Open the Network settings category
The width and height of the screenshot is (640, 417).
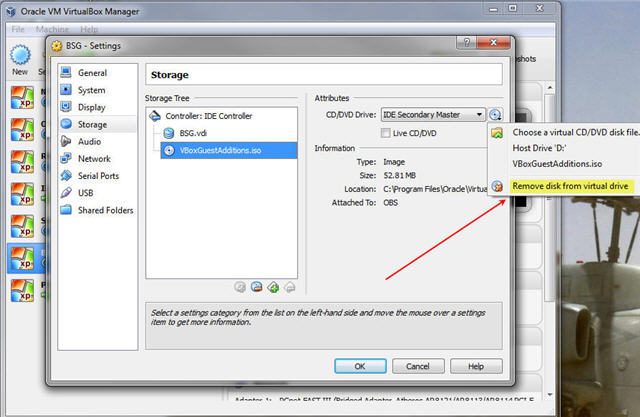97,159
